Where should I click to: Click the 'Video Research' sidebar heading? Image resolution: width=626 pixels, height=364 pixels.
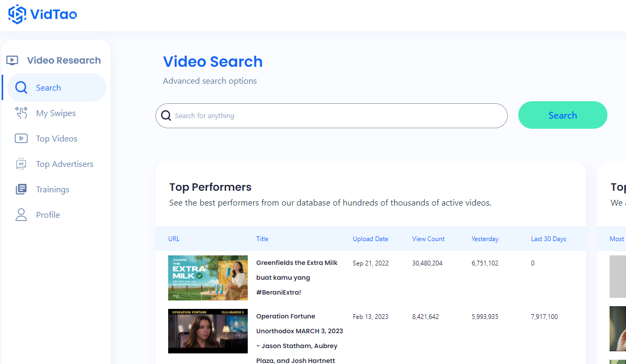click(64, 60)
